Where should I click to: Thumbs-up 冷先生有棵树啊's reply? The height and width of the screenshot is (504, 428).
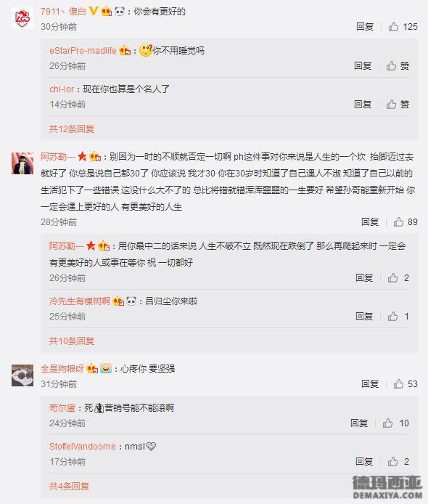pyautogui.click(x=398, y=317)
